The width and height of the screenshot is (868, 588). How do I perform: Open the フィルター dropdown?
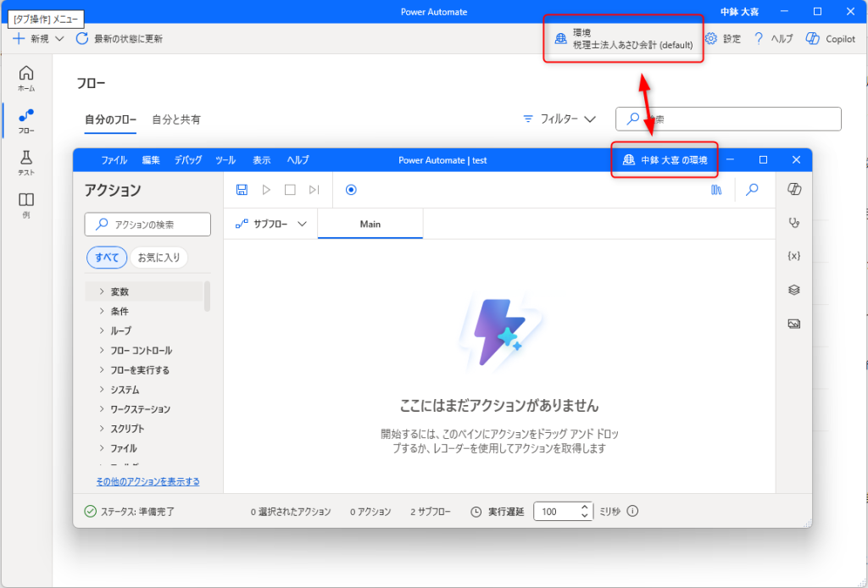[x=559, y=119]
